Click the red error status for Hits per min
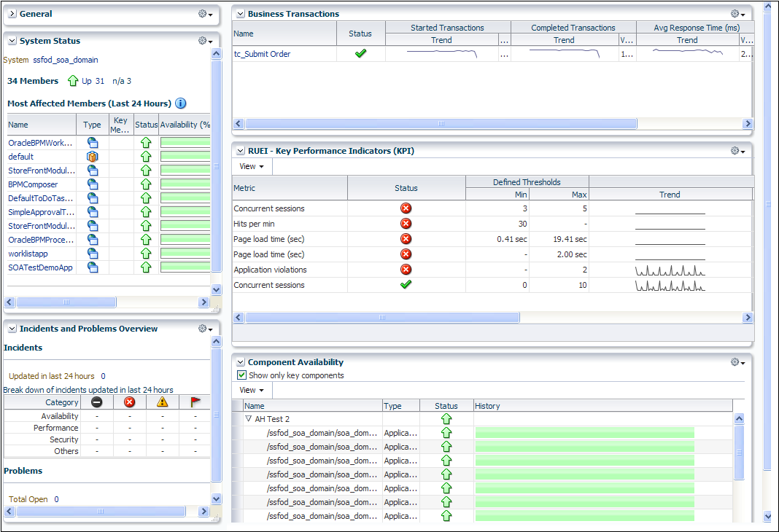Image resolution: width=779 pixels, height=532 pixels. point(406,223)
